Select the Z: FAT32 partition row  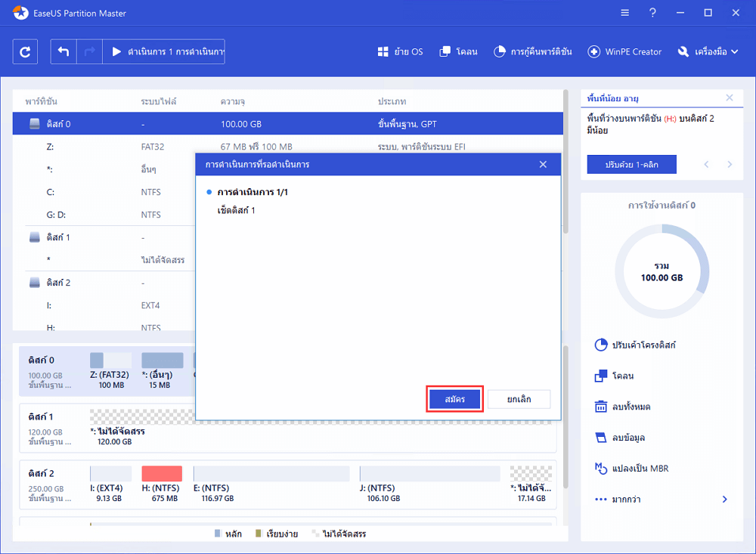pyautogui.click(x=288, y=146)
